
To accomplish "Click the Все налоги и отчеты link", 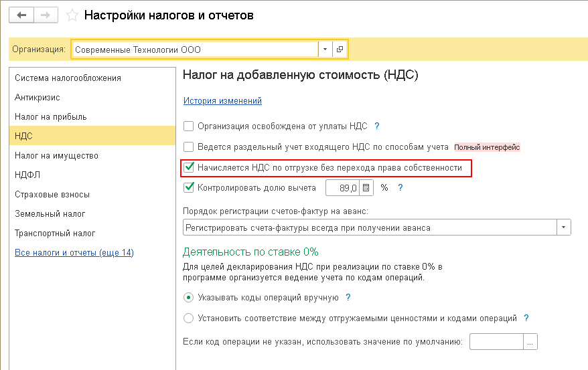I will (74, 252).
